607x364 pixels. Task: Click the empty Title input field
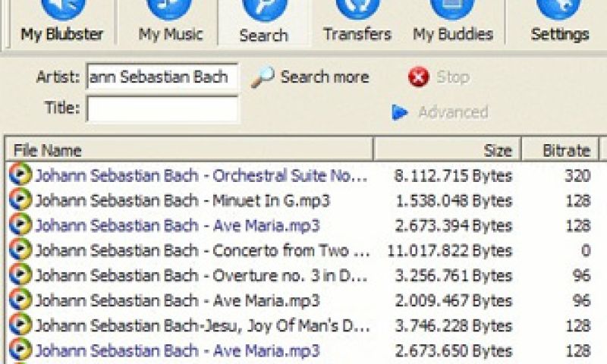coord(162,108)
